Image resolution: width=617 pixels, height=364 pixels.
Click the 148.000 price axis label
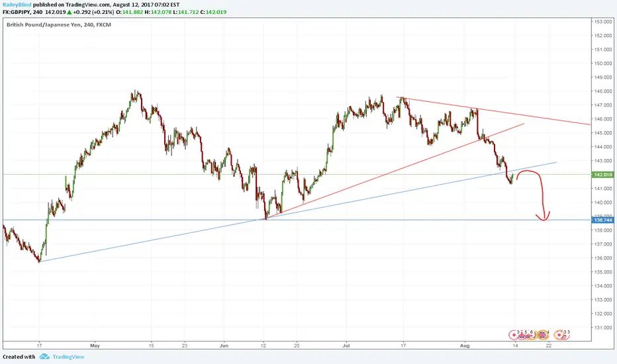tap(603, 91)
